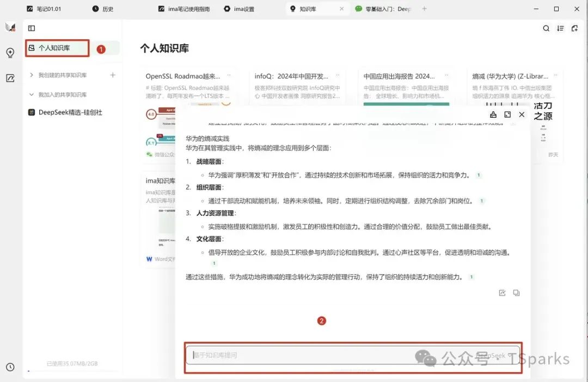Switch to the ima设置 tab
Image resolution: width=588 pixels, height=382 pixels.
pyautogui.click(x=239, y=9)
